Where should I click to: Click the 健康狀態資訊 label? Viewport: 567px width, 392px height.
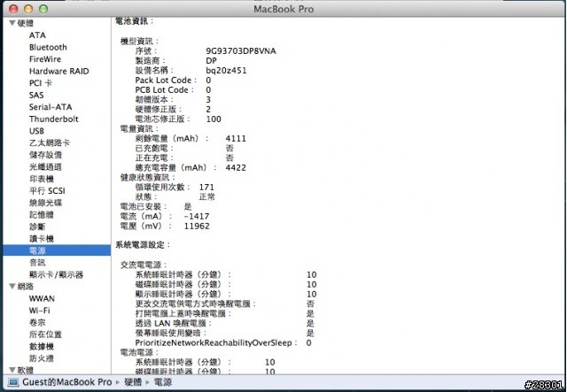(147, 177)
